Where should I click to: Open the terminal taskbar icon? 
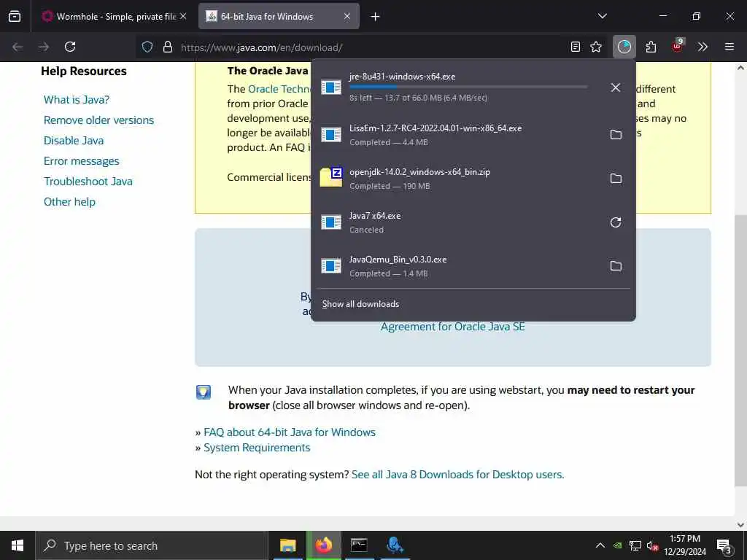click(x=359, y=545)
